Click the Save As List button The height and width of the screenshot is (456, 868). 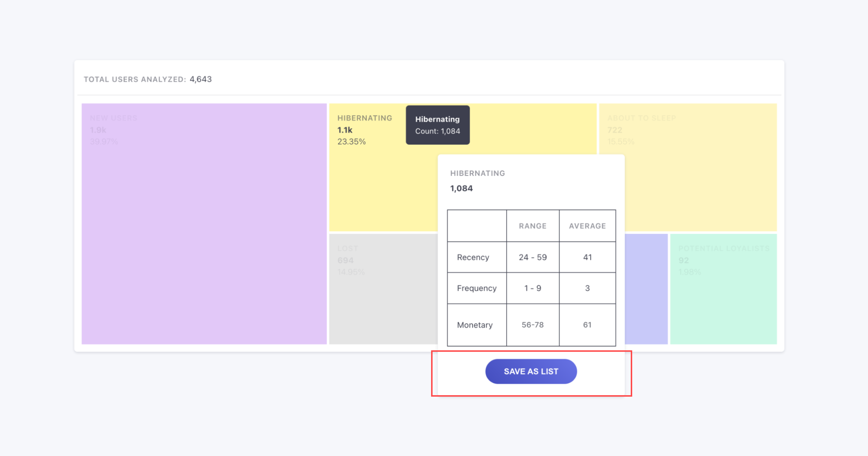pos(531,371)
